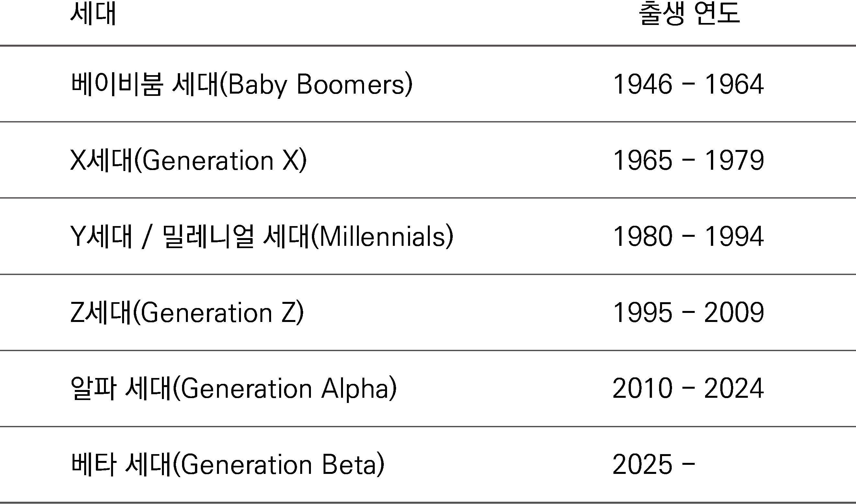The image size is (856, 504).
Task: Click the 세대 column header
Action: (93, 14)
